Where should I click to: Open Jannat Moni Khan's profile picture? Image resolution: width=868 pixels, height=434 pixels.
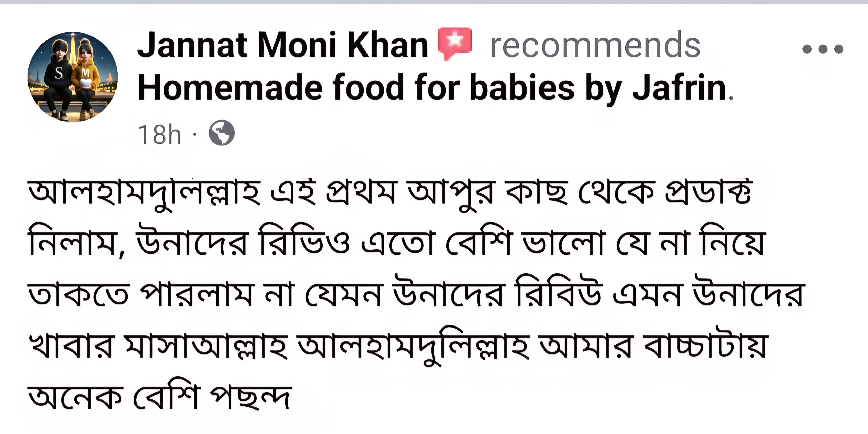(x=73, y=77)
